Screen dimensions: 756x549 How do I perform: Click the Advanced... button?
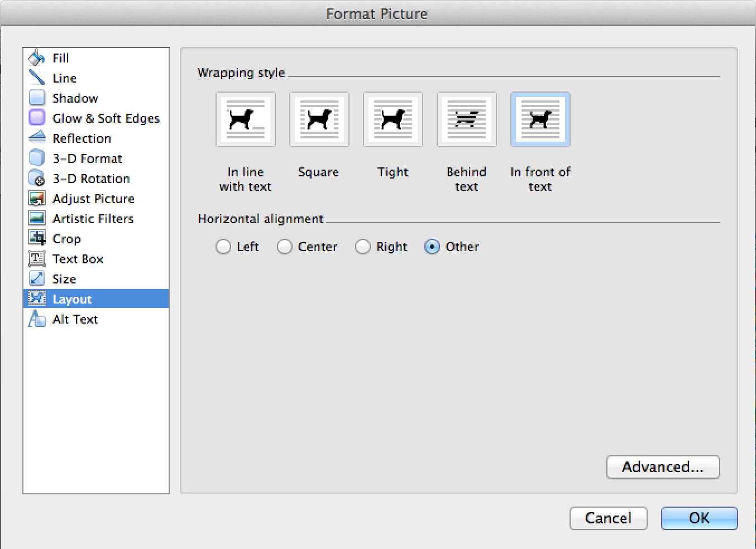[663, 467]
